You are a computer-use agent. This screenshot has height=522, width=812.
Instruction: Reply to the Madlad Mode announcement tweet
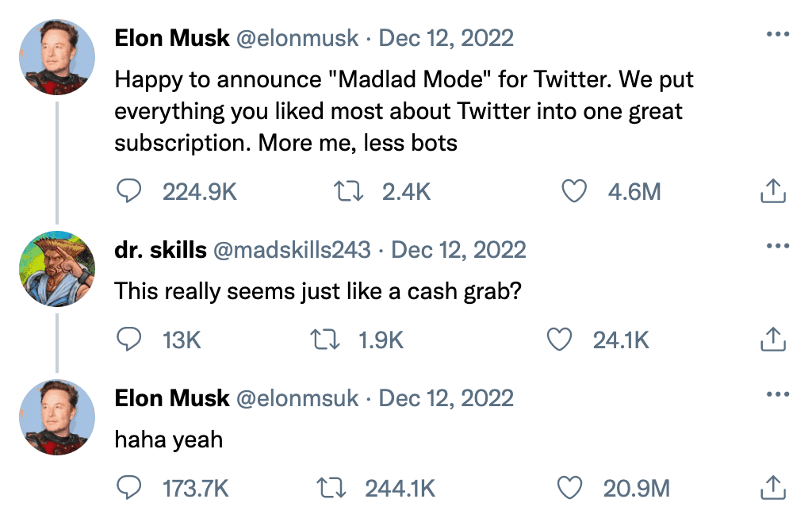[x=129, y=191]
